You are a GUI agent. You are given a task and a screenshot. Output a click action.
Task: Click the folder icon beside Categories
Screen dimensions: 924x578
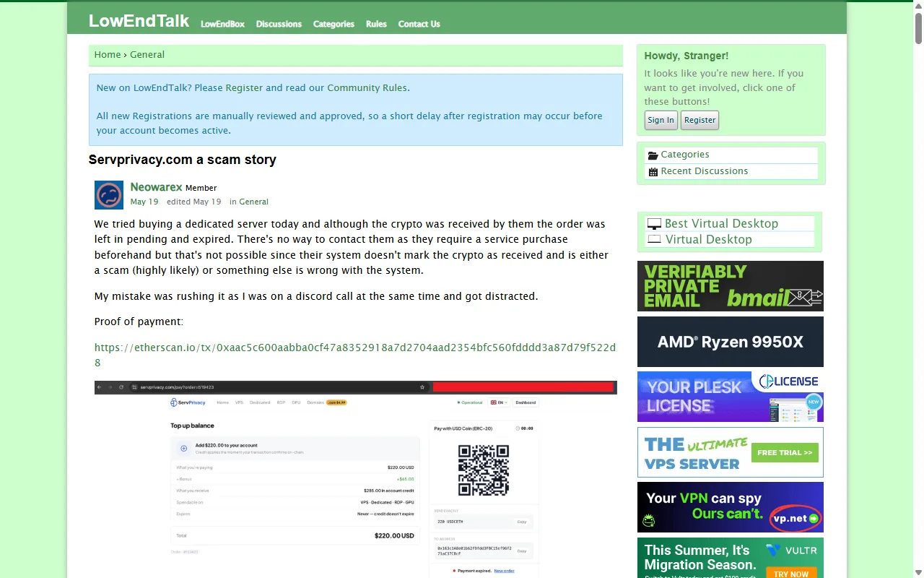pyautogui.click(x=653, y=155)
